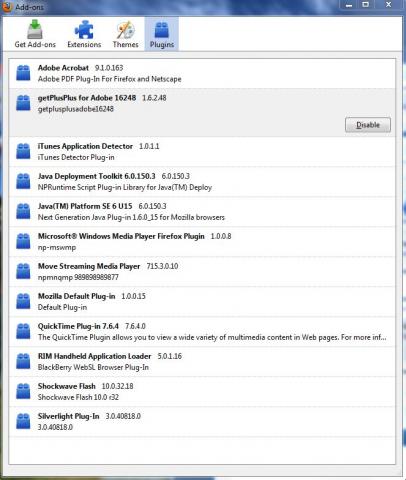Click the QuickTime Plug-in icon
Image resolution: width=406 pixels, height=480 pixels.
[23, 331]
